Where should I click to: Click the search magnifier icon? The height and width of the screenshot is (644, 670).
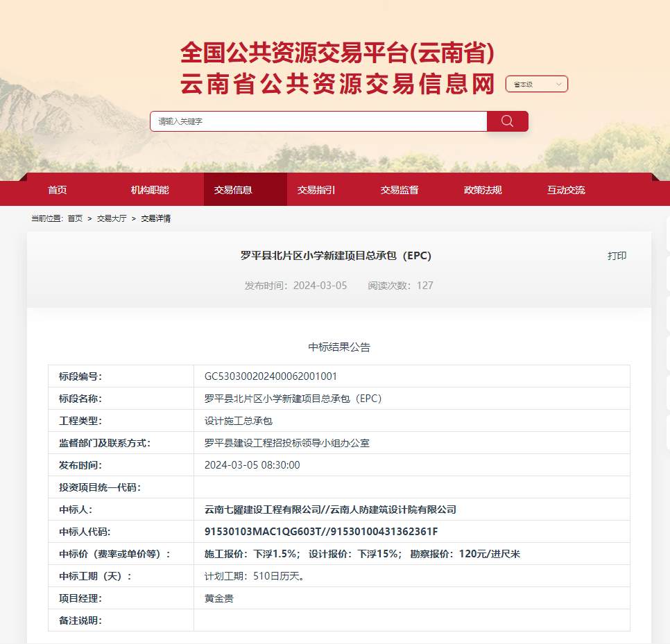(x=506, y=121)
